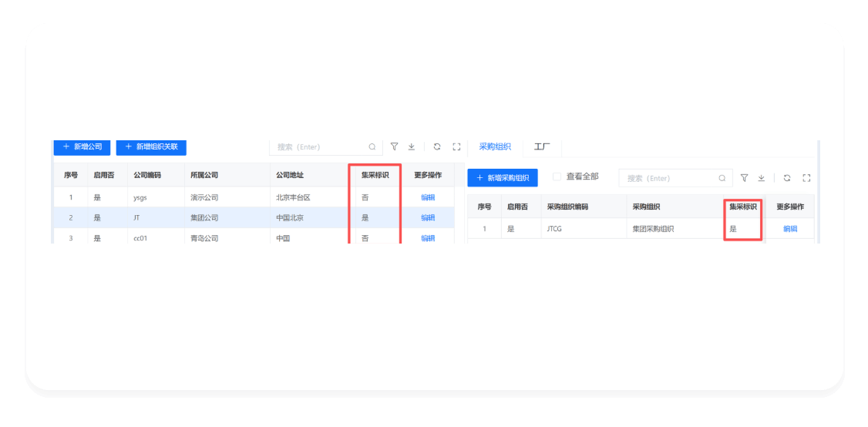The width and height of the screenshot is (868, 427).
Task: Click download icon above company table
Action: [x=412, y=146]
